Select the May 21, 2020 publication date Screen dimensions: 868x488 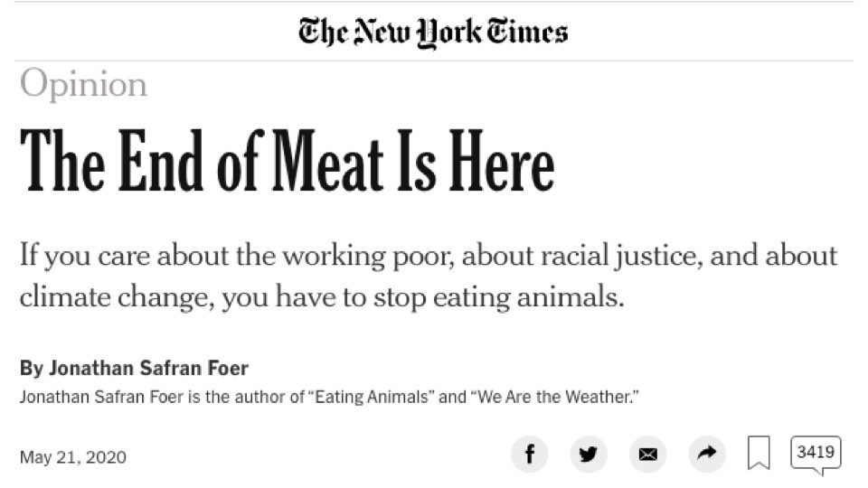73,457
